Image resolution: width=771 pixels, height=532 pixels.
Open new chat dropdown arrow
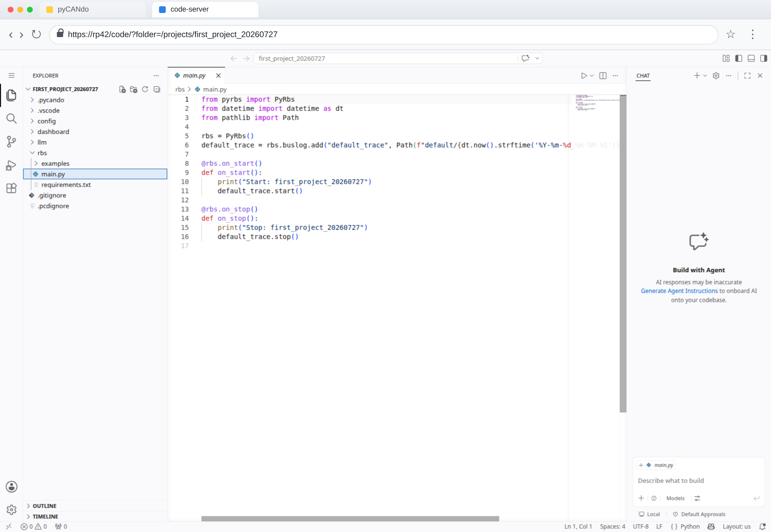(x=705, y=76)
